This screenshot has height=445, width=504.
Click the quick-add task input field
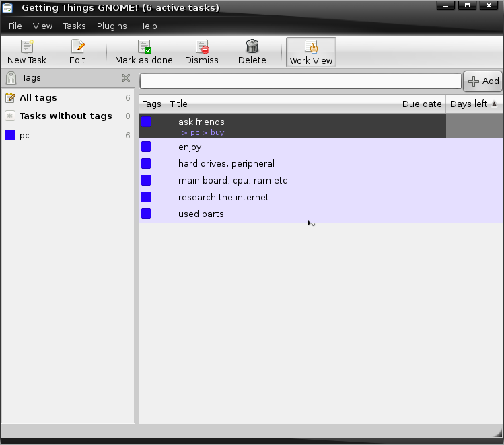(x=300, y=81)
